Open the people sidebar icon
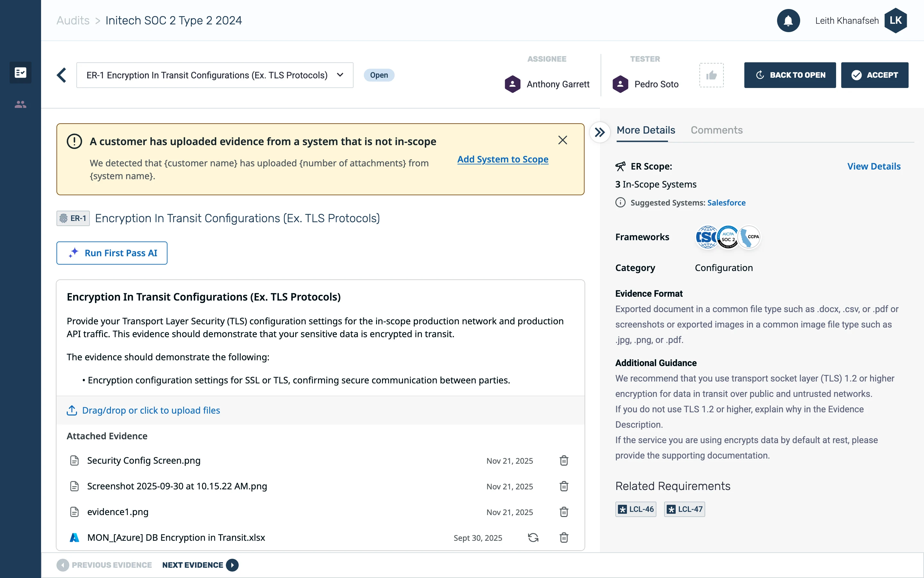This screenshot has height=578, width=924. (x=20, y=104)
